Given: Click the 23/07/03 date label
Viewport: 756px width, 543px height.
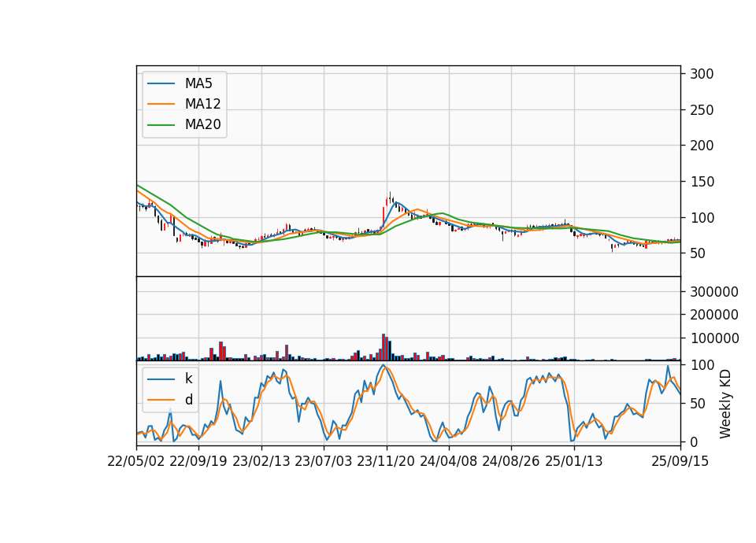Looking at the screenshot, I should pyautogui.click(x=324, y=461).
